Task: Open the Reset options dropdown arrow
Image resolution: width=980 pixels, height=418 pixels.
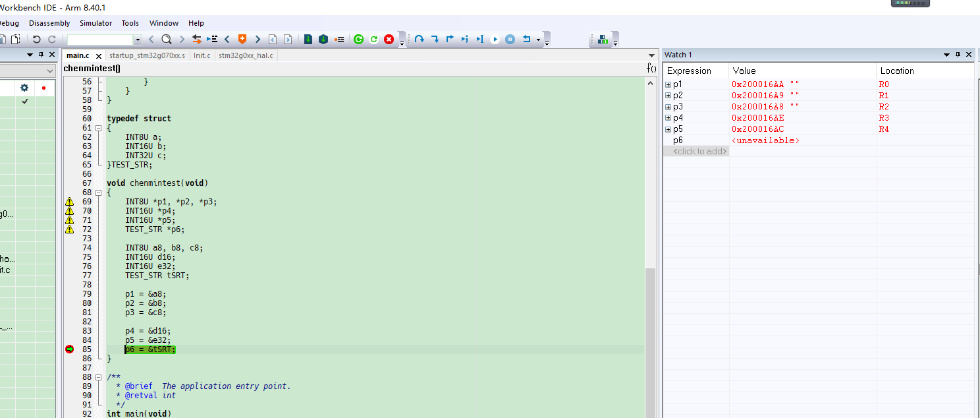Action: click(x=538, y=40)
